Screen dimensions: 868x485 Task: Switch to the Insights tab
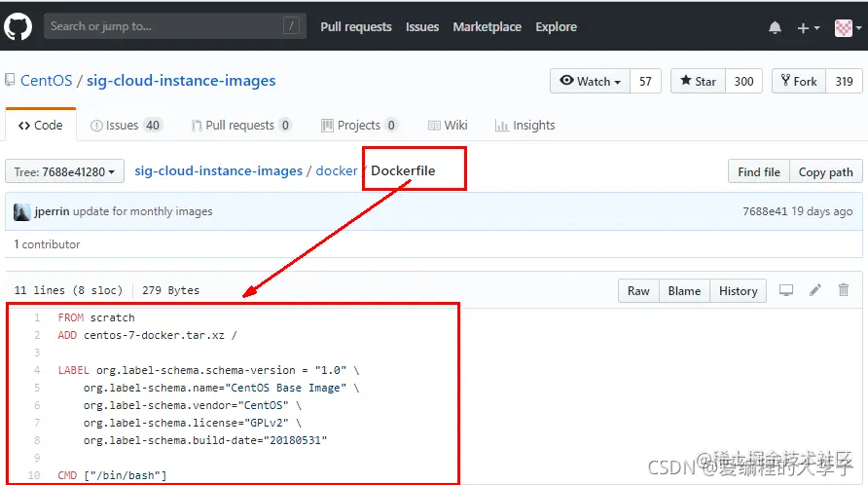pos(524,126)
